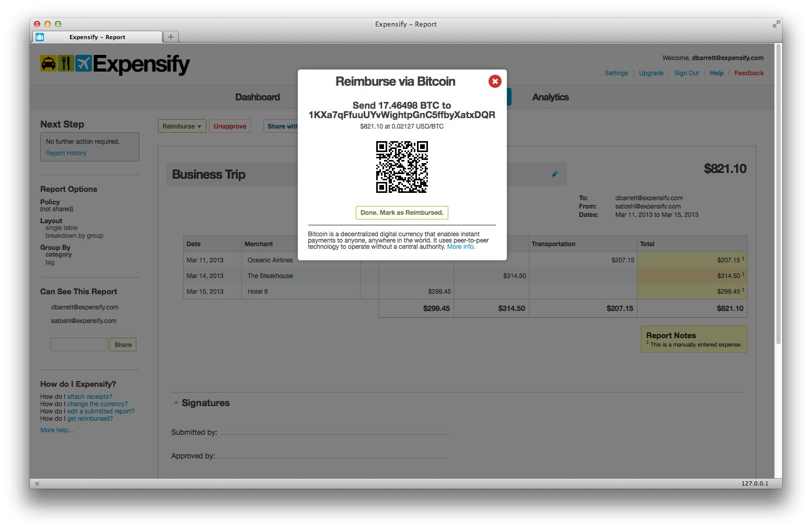The height and width of the screenshot is (530, 812).
Task: Open the Upgrade link
Action: [651, 73]
